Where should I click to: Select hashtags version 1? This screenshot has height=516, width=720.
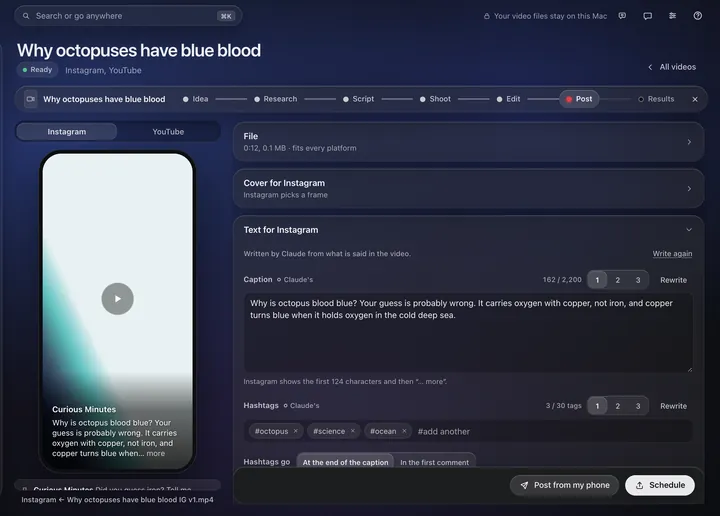pos(597,406)
